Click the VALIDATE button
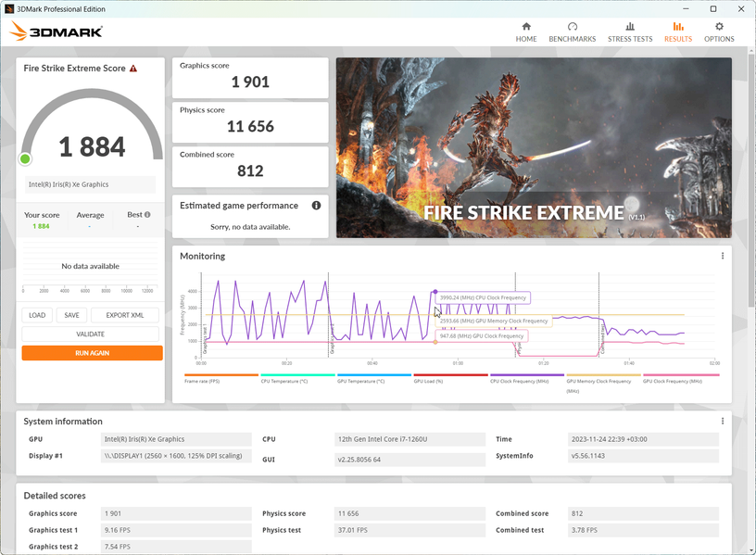Screen dimensions: 756x555 (90, 334)
